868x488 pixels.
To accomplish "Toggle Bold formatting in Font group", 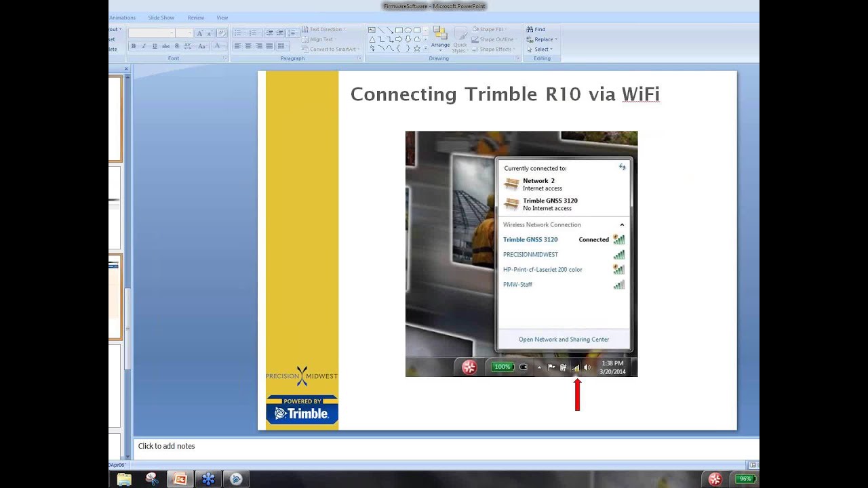I will click(134, 46).
